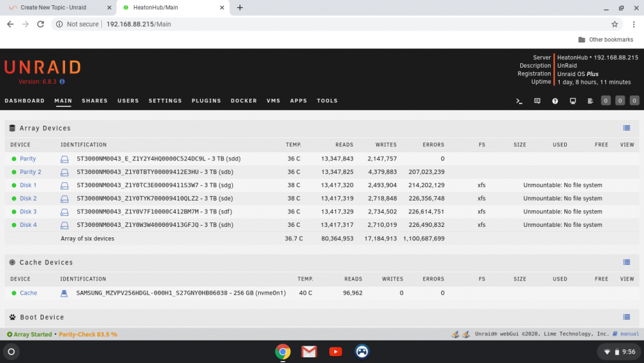Click the Boot Device paw icon
Screen dimensions: 644x363
tap(12, 317)
